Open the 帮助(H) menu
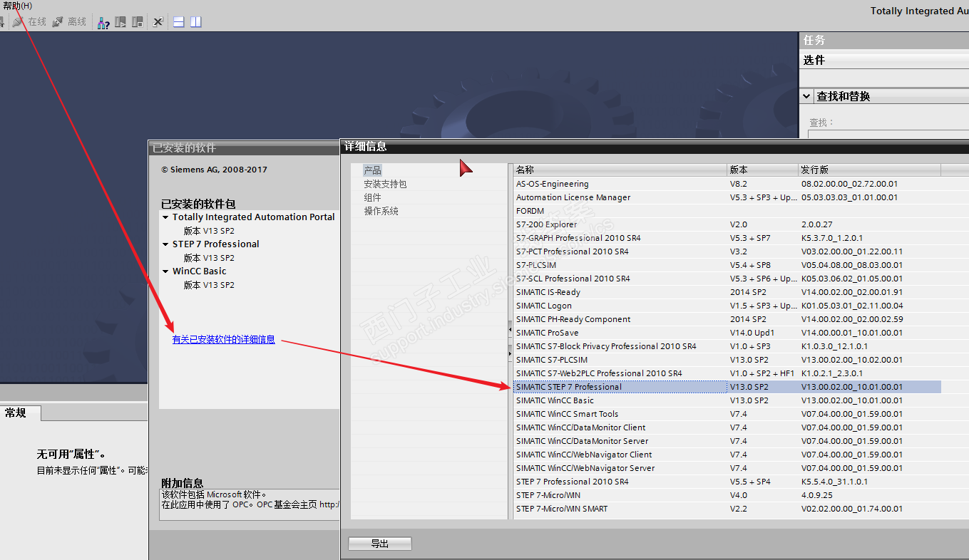The image size is (969, 560). pyautogui.click(x=17, y=5)
